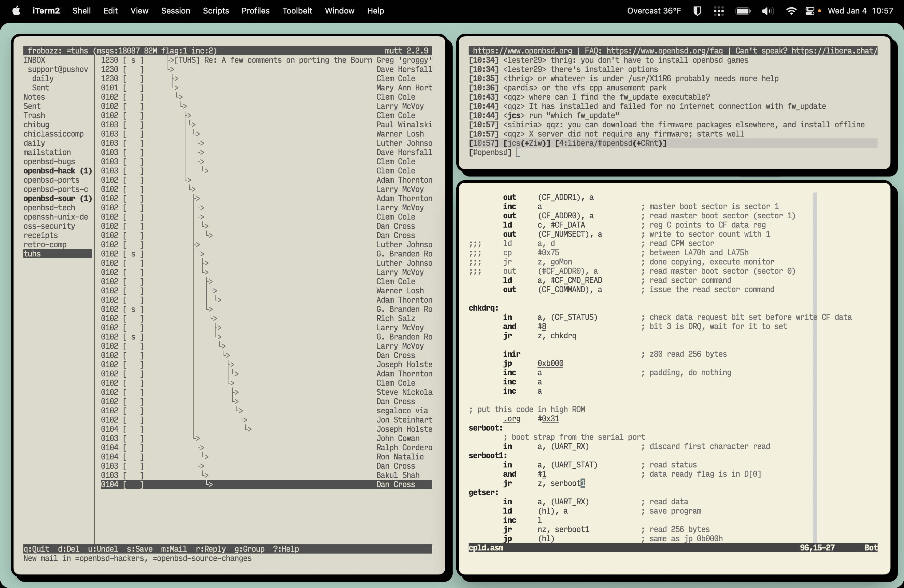
Task: Click the volume speaker icon
Action: [767, 11]
